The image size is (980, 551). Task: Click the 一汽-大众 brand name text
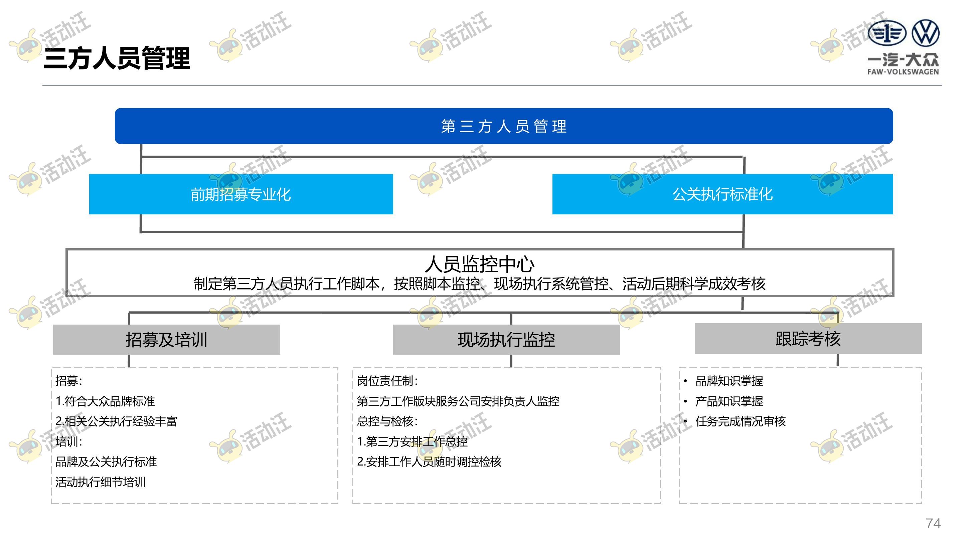coord(903,59)
